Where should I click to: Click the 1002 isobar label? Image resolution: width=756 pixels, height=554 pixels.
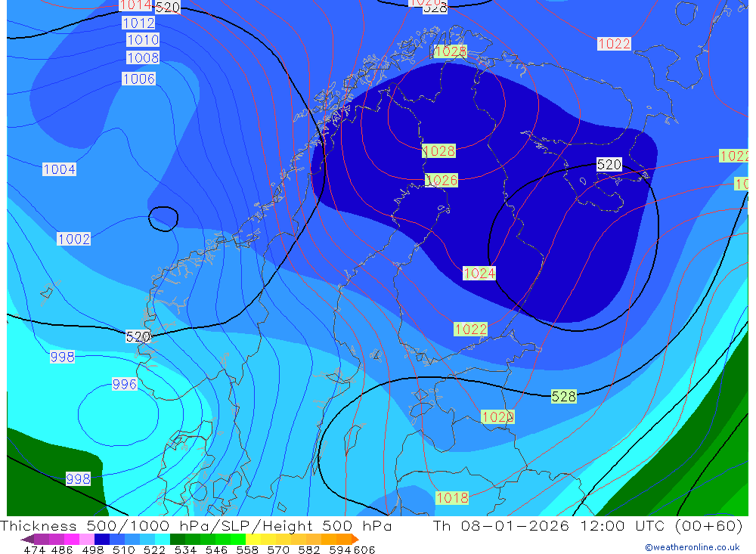click(74, 239)
